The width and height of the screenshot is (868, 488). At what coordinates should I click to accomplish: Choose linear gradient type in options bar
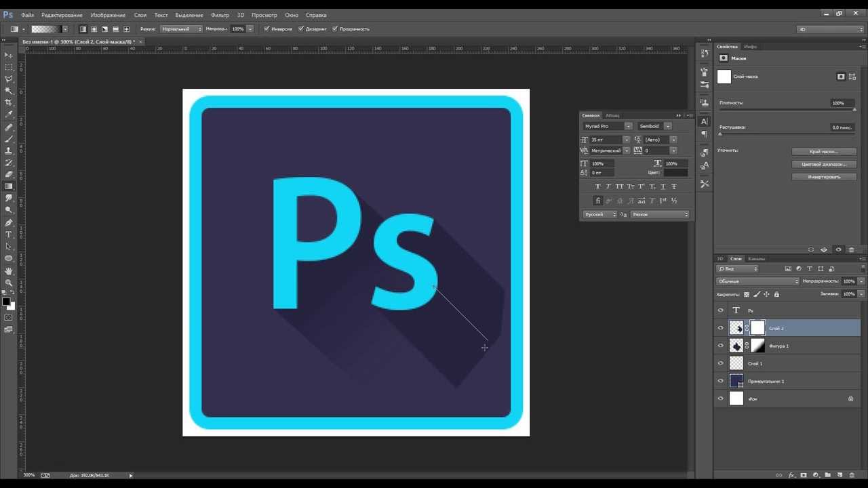[83, 29]
